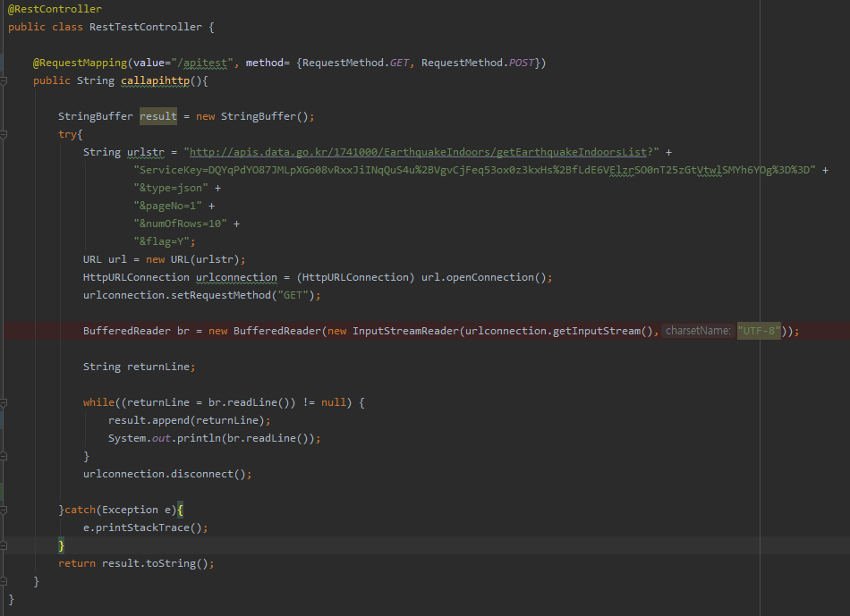Click the "&pageNo=1" string
Image resolution: width=850 pixels, height=616 pixels.
tap(167, 206)
